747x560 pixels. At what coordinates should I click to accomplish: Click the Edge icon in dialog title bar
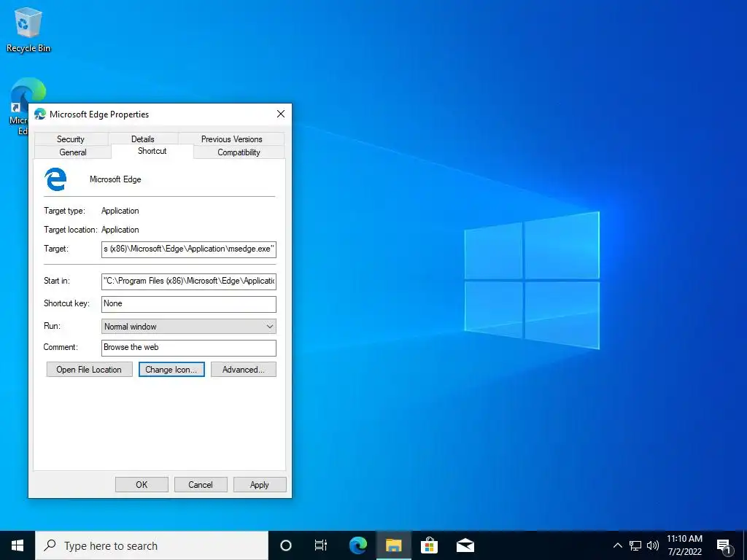40,114
